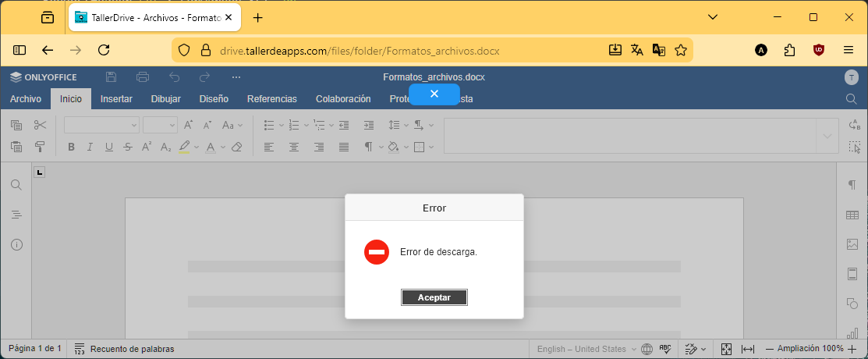
Task: Click the fit to page icon
Action: tap(726, 349)
